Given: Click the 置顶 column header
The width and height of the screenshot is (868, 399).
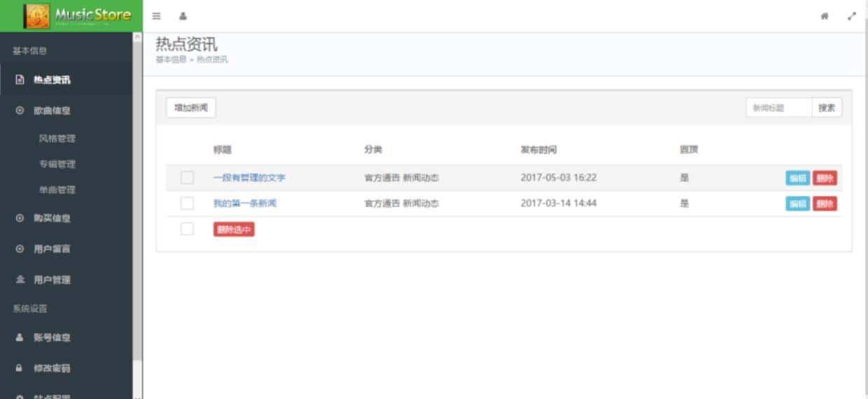Looking at the screenshot, I should click(x=688, y=150).
